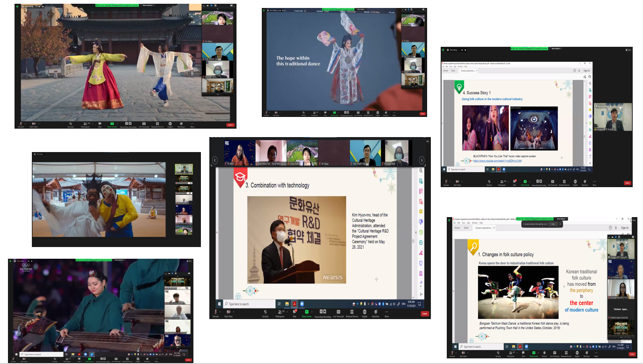This screenshot has height=364, width=643.
Task: Click Leave in the Success Story 1 window
Action: click(x=627, y=183)
